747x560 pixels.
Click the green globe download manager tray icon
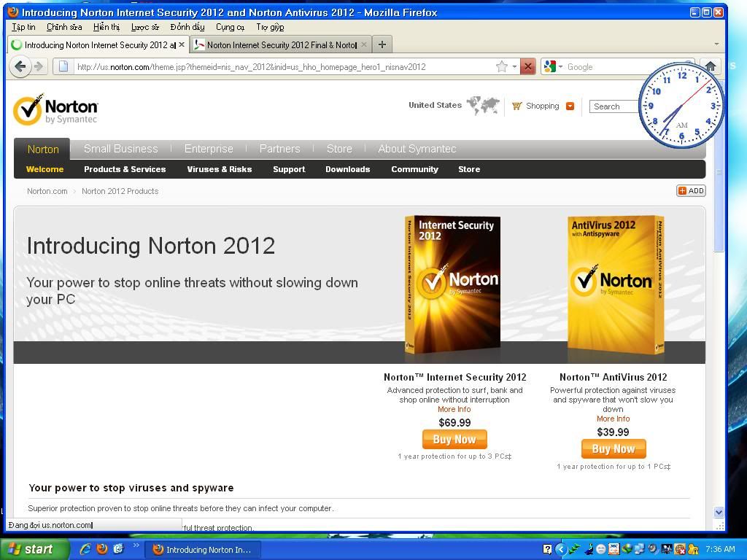pyautogui.click(x=628, y=550)
